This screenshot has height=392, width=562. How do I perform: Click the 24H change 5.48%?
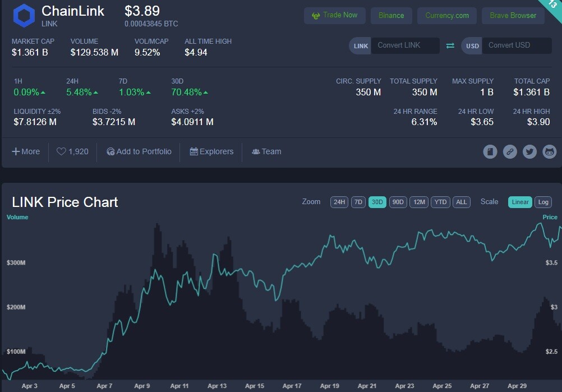click(x=82, y=92)
